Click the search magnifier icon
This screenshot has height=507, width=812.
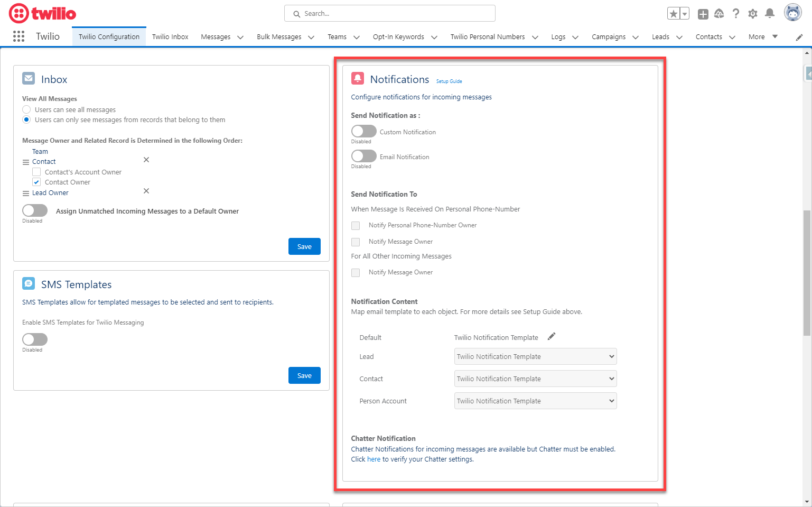pos(297,14)
